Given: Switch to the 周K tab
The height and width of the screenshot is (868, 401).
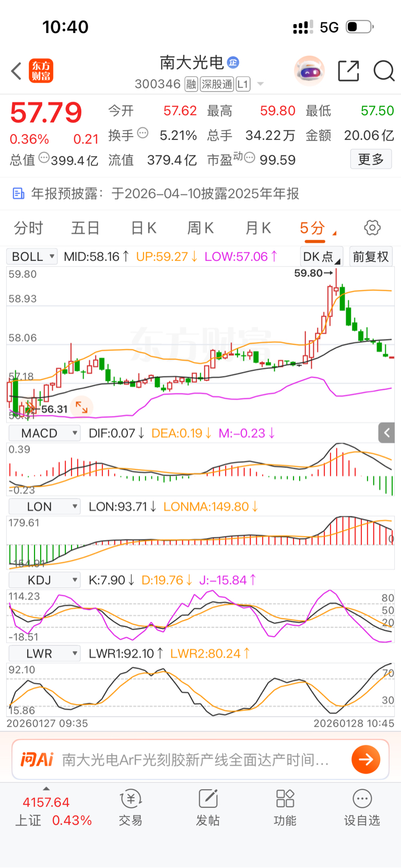Looking at the screenshot, I should click(x=200, y=228).
